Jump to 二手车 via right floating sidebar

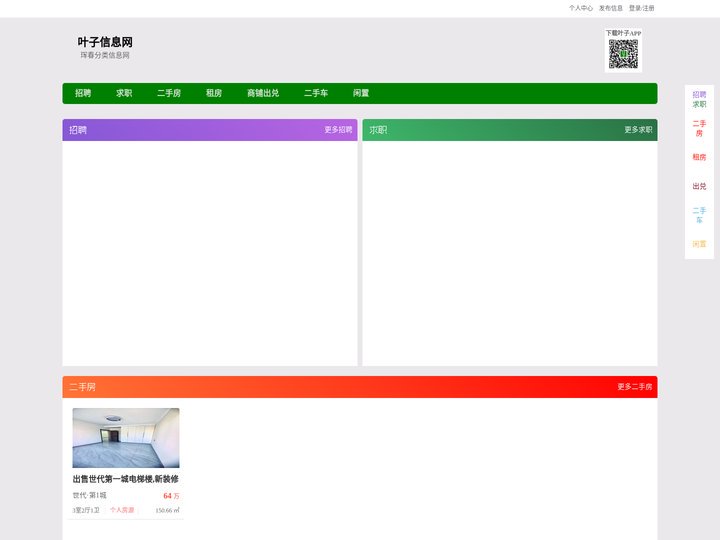[x=699, y=215]
